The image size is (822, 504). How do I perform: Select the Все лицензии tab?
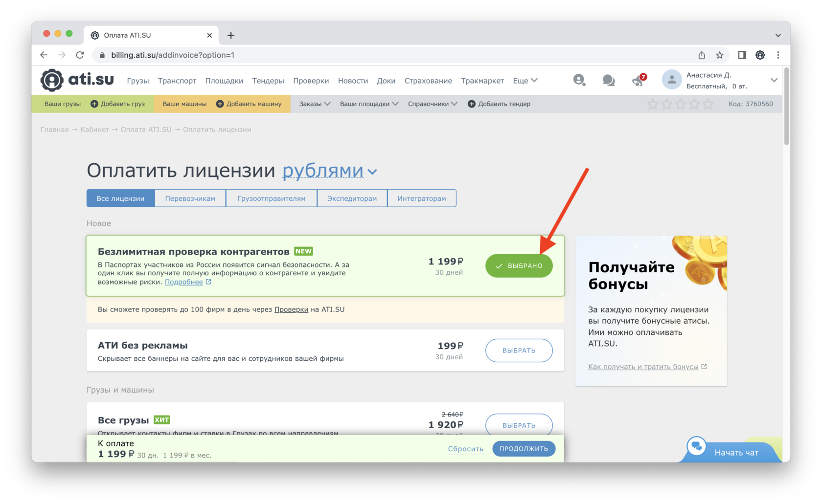[120, 198]
